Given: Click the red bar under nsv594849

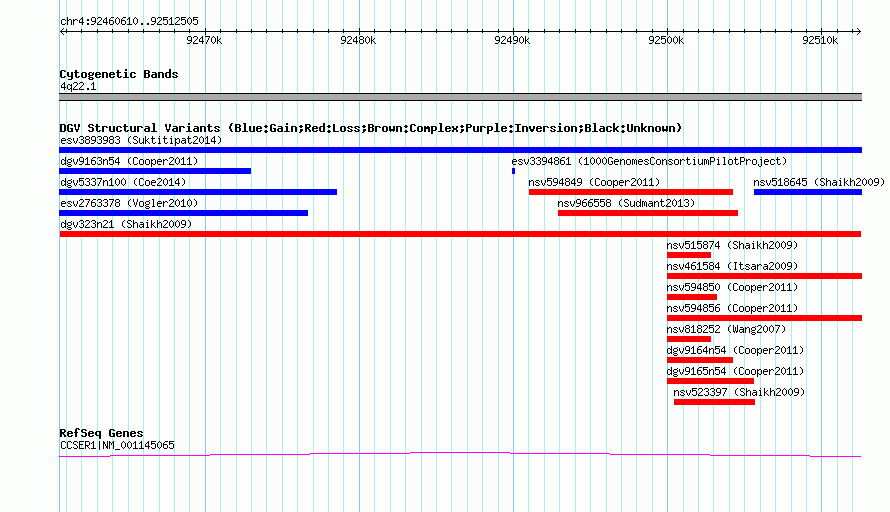Looking at the screenshot, I should [631, 192].
